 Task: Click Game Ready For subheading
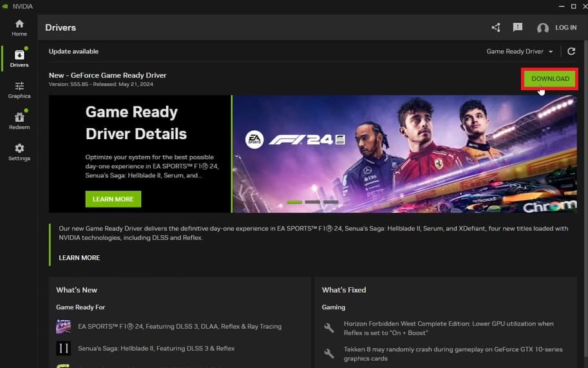(x=81, y=307)
